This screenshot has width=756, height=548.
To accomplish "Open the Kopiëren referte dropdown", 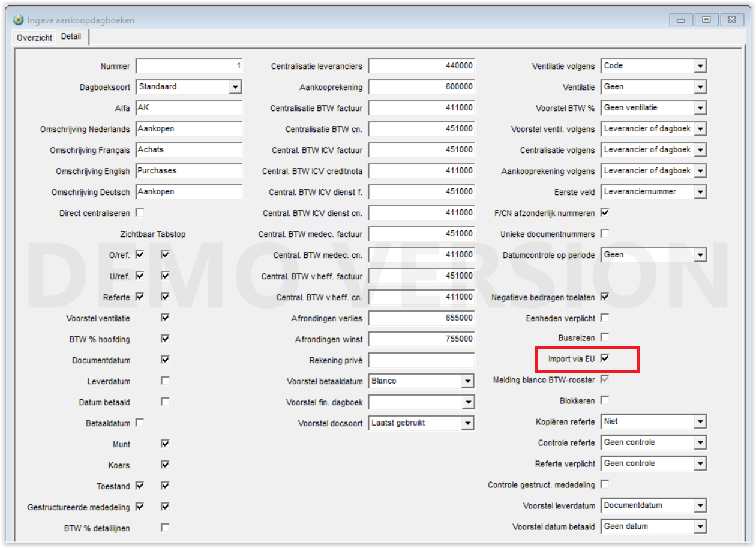I will tap(700, 422).
